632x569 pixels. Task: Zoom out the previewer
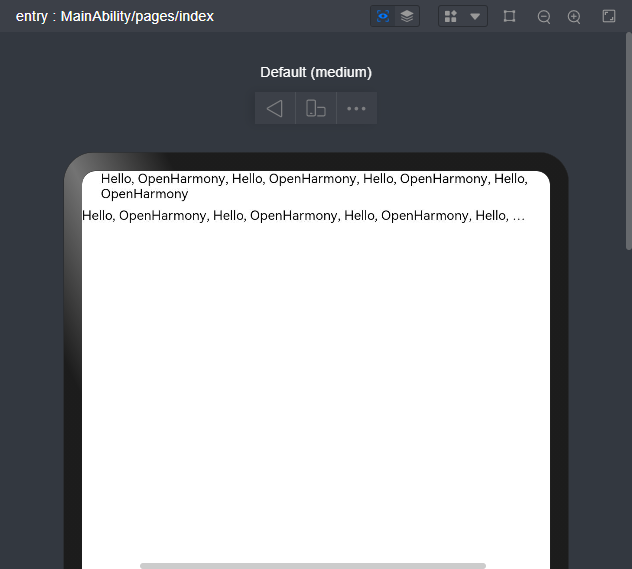tap(544, 17)
